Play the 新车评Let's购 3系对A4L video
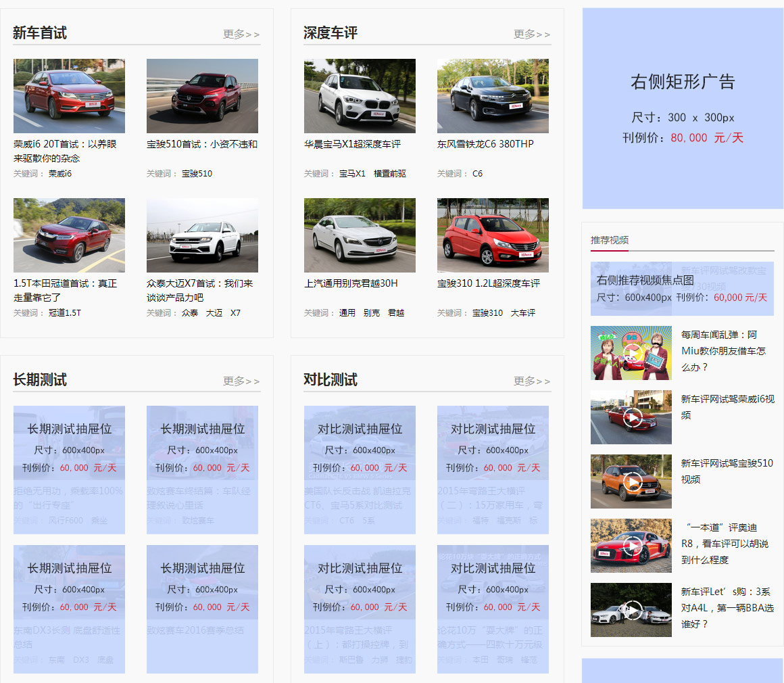This screenshot has width=784, height=683. coord(631,610)
